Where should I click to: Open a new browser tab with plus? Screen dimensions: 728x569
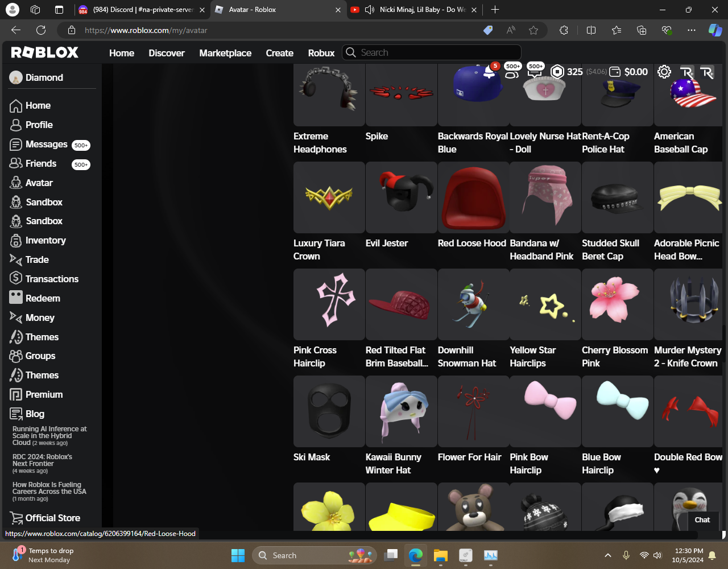click(x=495, y=10)
